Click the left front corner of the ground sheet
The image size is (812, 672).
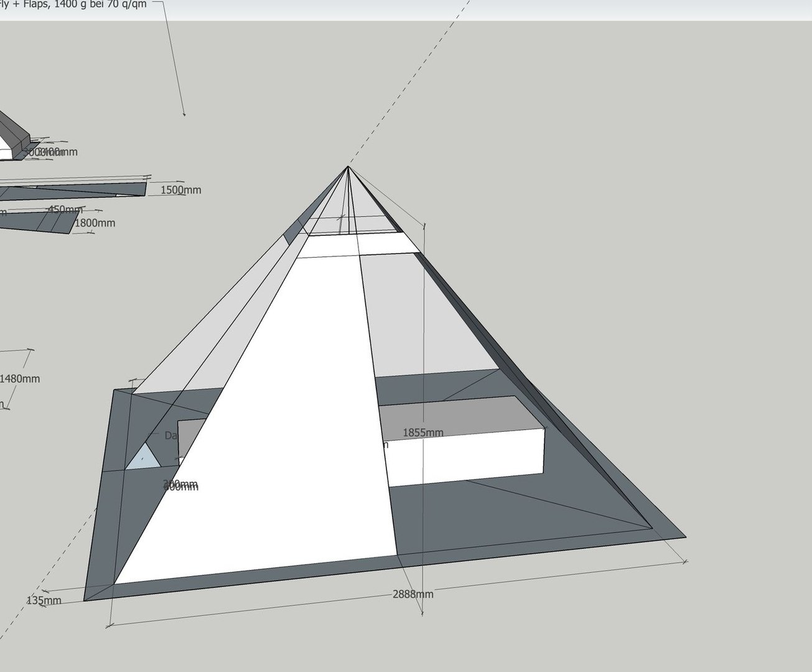[x=85, y=600]
